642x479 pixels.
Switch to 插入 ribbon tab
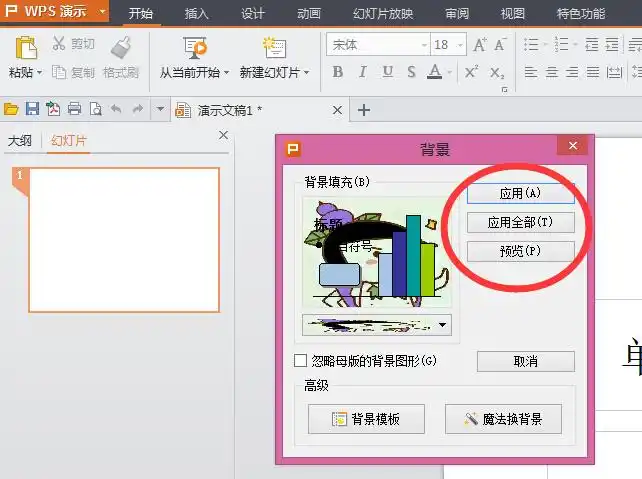coord(197,14)
